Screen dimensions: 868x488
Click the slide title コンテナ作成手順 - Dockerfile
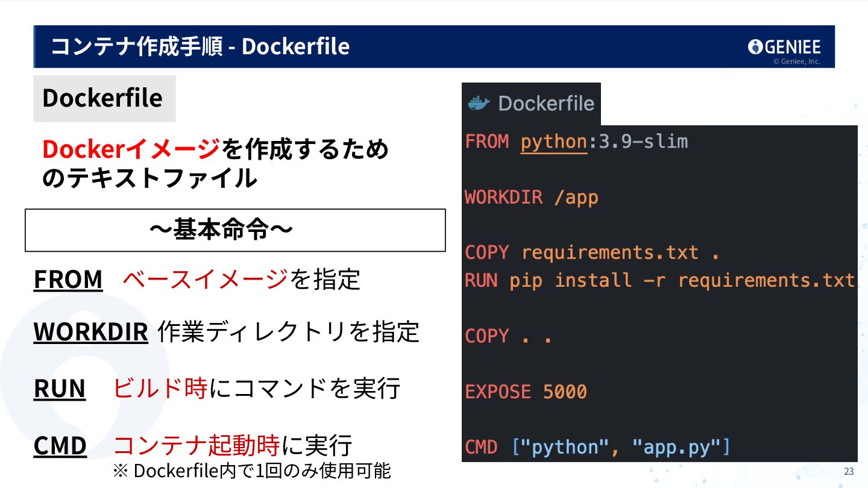coord(200,46)
